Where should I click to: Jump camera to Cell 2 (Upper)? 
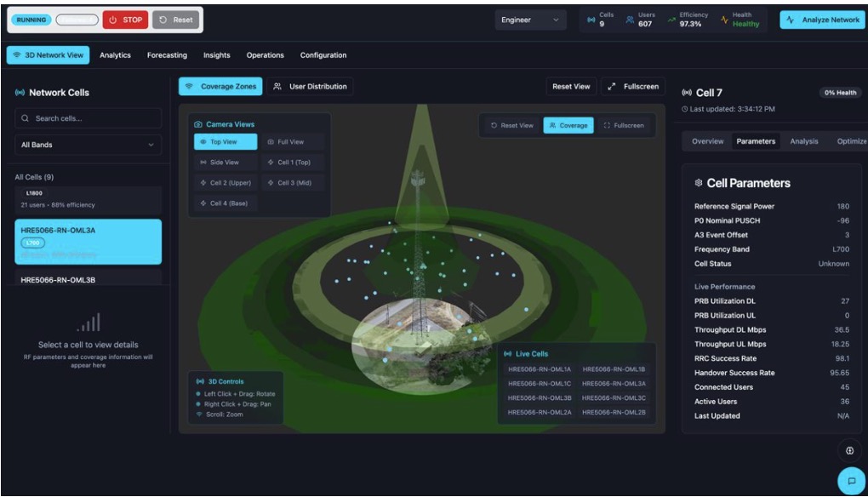coord(226,183)
